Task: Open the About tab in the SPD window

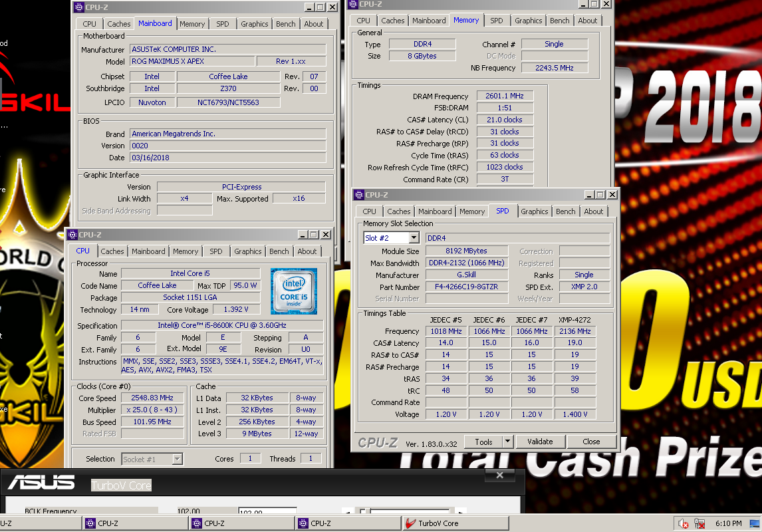Action: coord(593,211)
